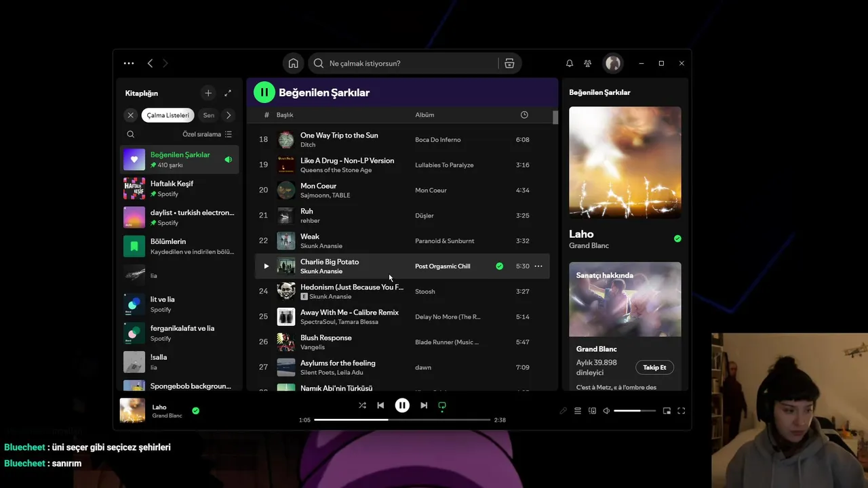Viewport: 868px width, 488px height.
Task: Click the Takip Et follow button
Action: pos(654,367)
